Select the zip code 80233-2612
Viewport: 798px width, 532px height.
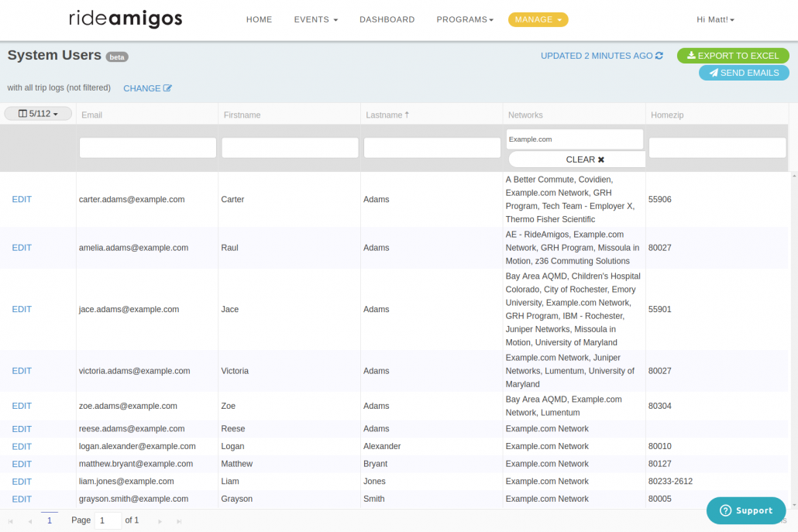[x=670, y=481]
